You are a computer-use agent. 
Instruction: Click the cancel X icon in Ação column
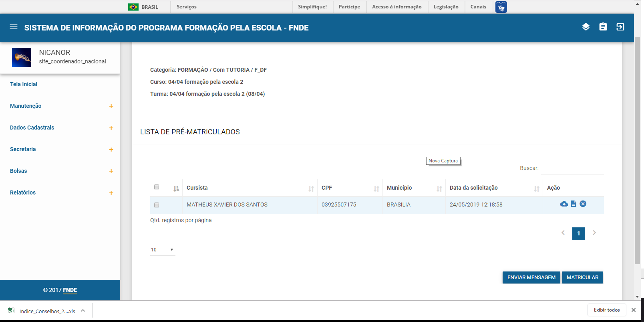tap(583, 204)
